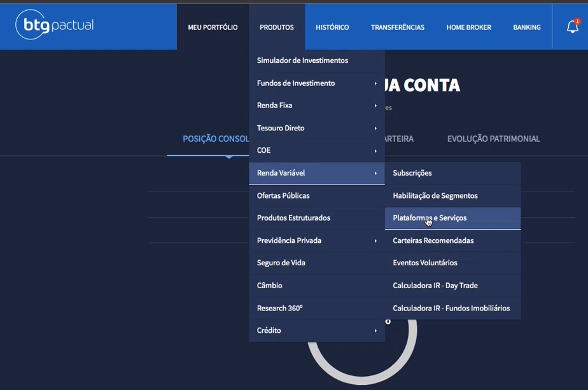Select the Câmbio item
The image size is (588, 390).
pyautogui.click(x=317, y=286)
